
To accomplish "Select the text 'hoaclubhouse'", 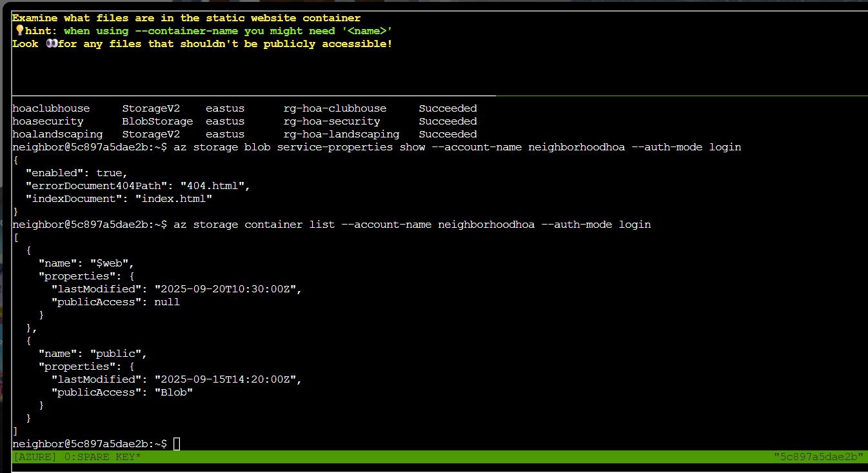I will pyautogui.click(x=51, y=108).
